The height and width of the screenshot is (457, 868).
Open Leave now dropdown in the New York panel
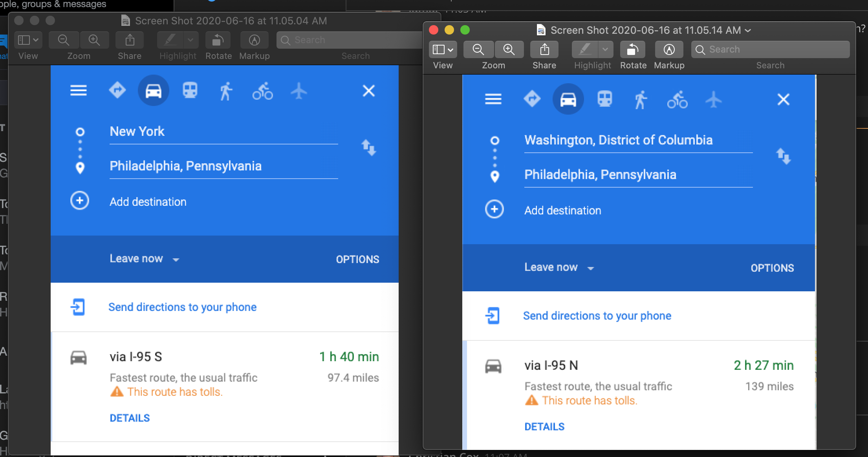pos(144,259)
